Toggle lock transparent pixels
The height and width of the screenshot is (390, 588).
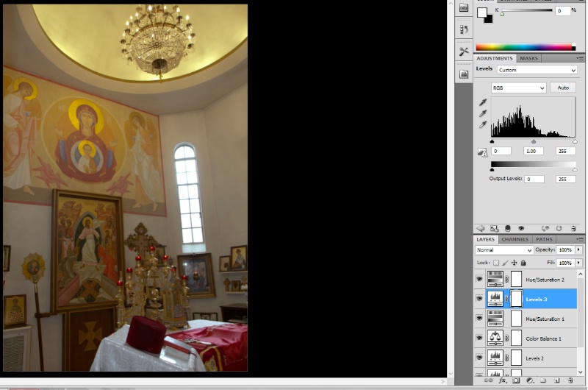(496, 263)
